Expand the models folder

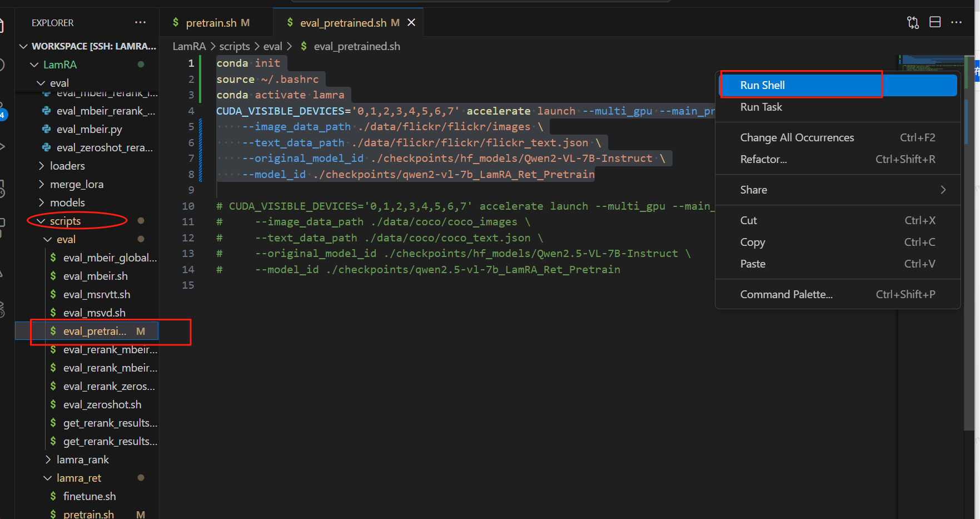click(x=67, y=202)
